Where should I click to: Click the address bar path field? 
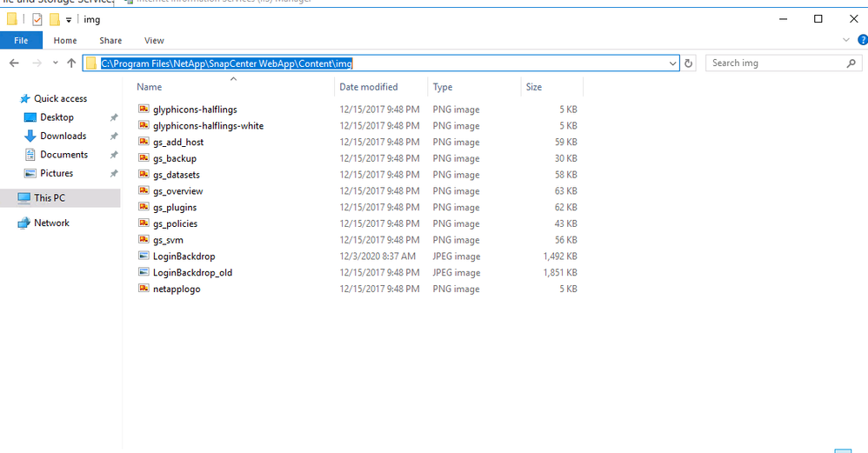[x=381, y=63]
